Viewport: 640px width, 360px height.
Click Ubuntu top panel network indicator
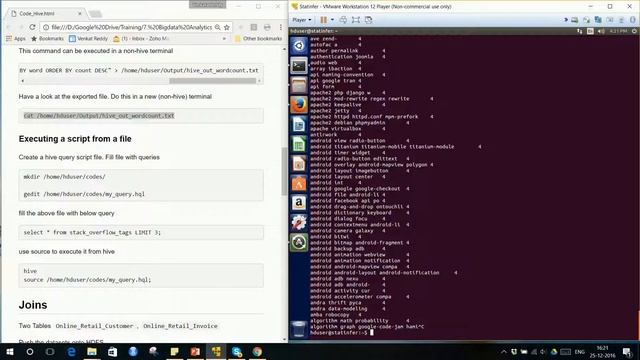tap(580, 31)
